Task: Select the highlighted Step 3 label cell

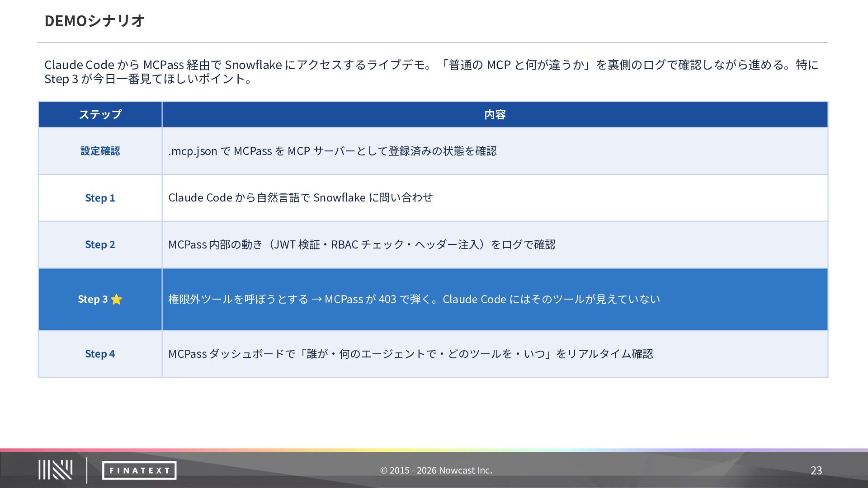Action: click(x=93, y=299)
